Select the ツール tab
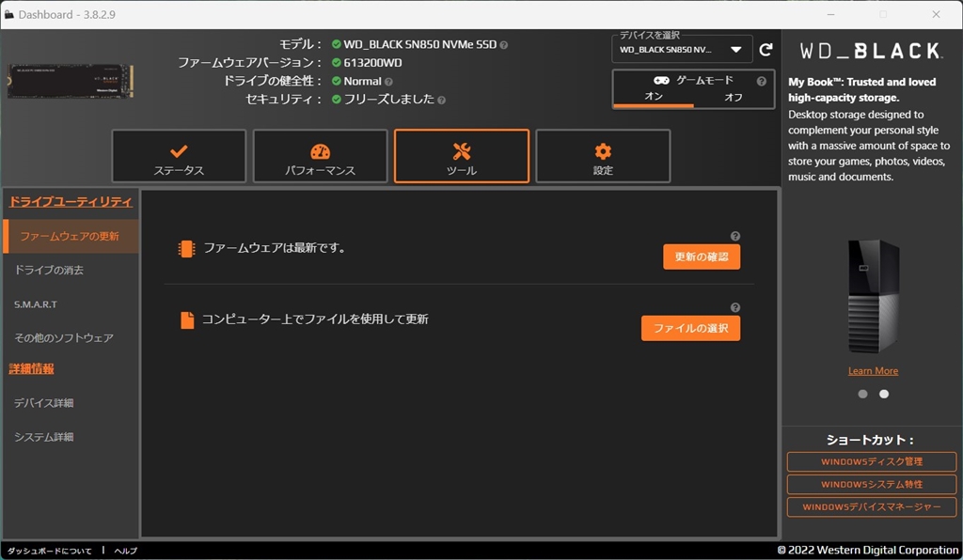The width and height of the screenshot is (963, 560). [x=461, y=156]
